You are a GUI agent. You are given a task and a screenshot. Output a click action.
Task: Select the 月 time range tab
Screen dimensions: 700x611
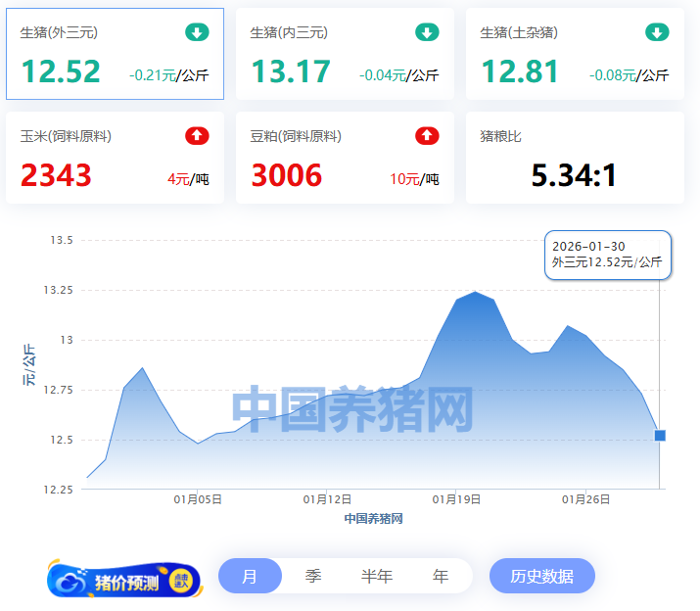[x=250, y=577]
